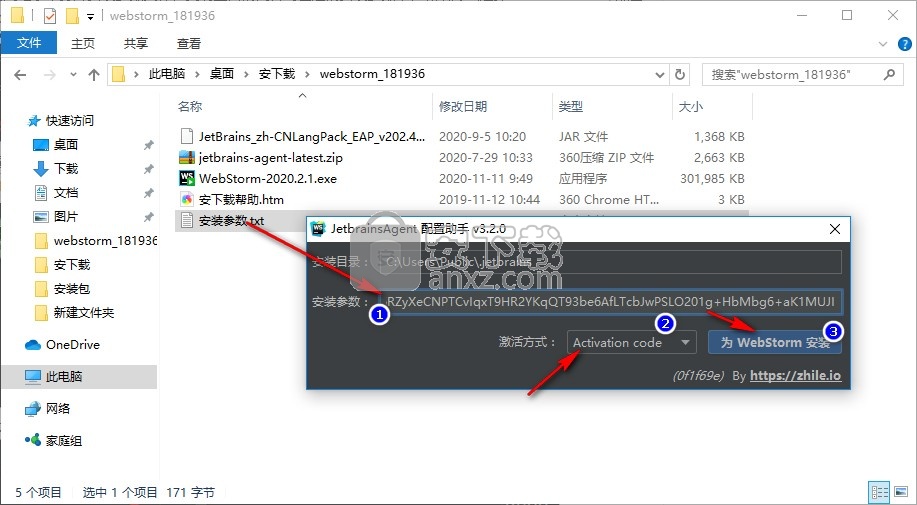This screenshot has width=917, height=505.
Task: Select WebStorm-2020.2.1.exe file
Action: click(x=268, y=178)
